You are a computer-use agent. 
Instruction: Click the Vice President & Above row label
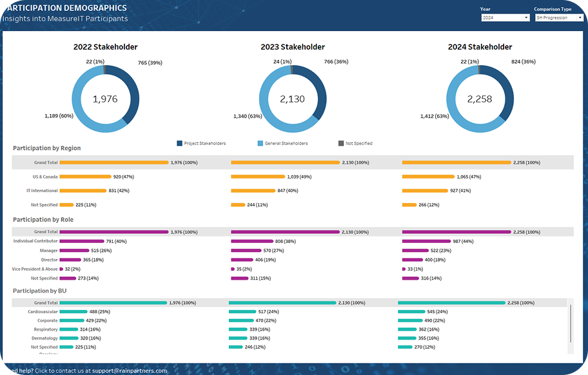(35, 269)
